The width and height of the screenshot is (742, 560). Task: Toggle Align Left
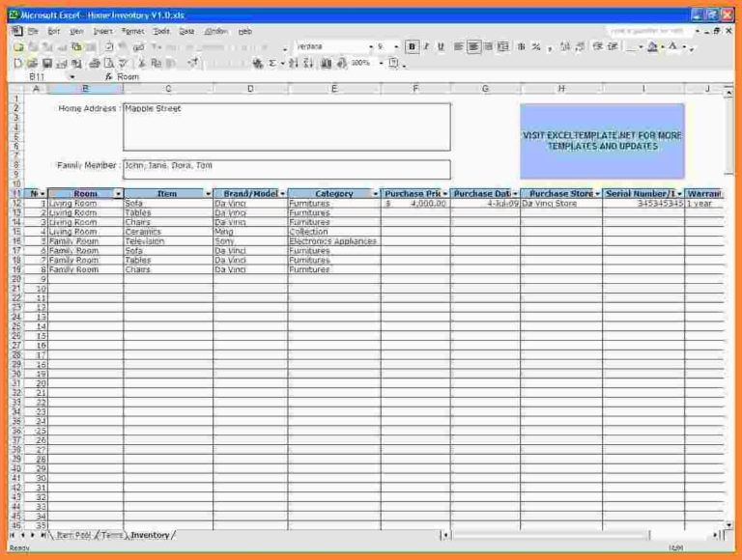(x=458, y=46)
